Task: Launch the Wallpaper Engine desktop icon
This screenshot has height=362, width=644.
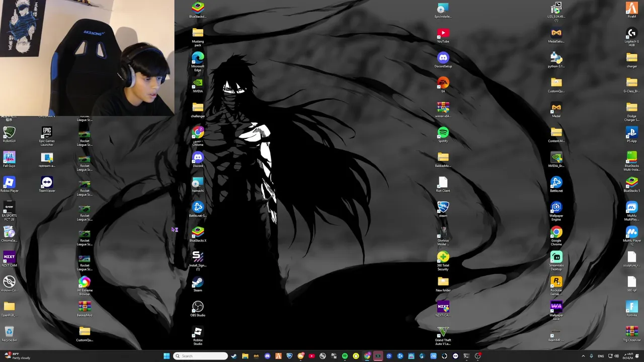Action: coord(556,211)
